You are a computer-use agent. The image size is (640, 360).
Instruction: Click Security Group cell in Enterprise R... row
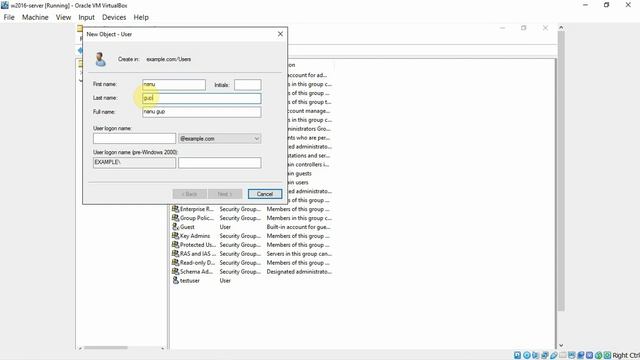(240, 209)
